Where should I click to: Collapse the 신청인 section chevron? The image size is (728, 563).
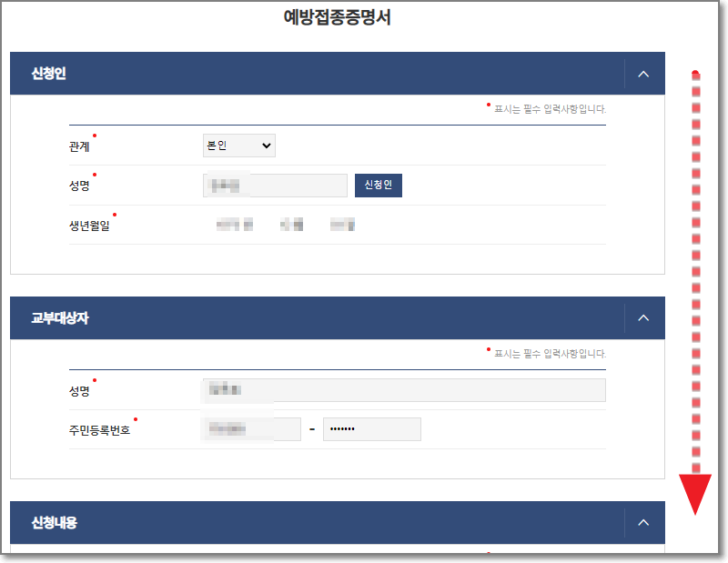point(643,74)
